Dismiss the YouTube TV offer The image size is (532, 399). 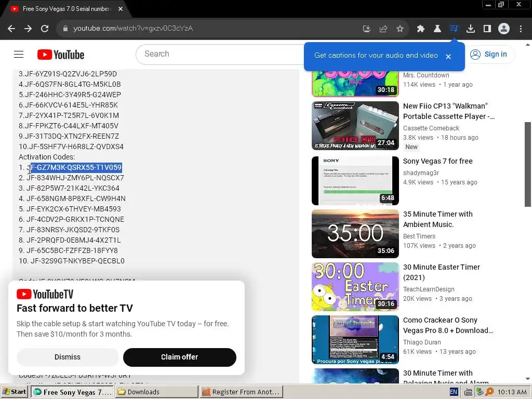coord(68,357)
